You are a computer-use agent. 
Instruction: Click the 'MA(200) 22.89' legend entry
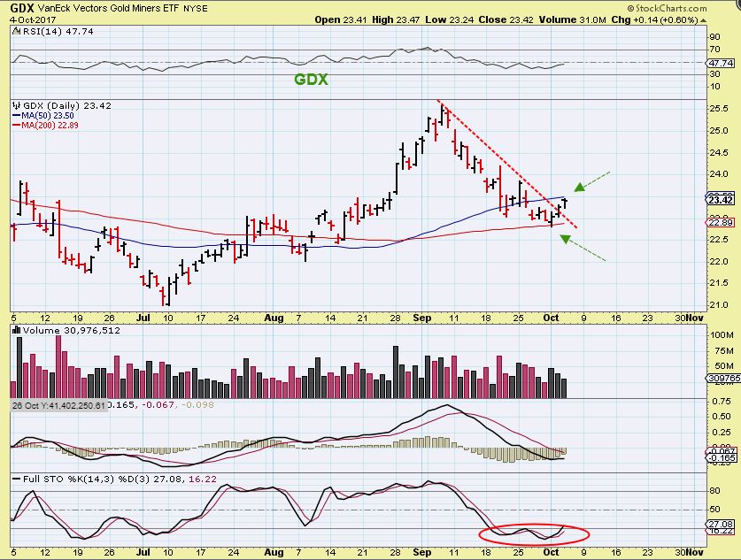tap(45, 125)
